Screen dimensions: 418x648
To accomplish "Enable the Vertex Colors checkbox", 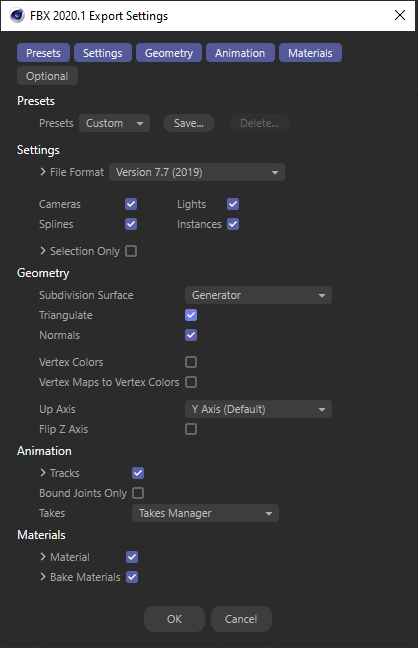I will tap(191, 362).
